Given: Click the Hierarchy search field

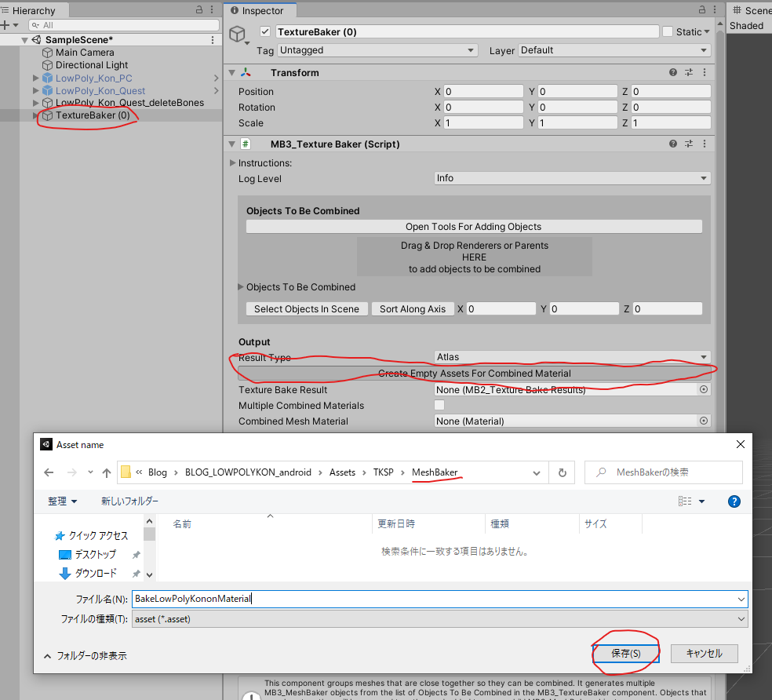Looking at the screenshot, I should tap(124, 25).
